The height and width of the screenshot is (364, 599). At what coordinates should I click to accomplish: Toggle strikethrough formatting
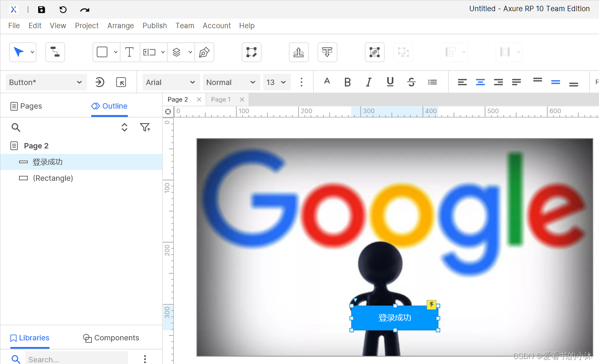pyautogui.click(x=411, y=82)
